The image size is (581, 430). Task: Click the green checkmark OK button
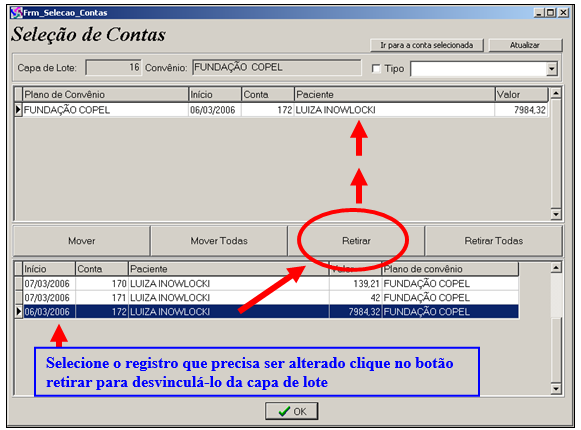click(292, 411)
